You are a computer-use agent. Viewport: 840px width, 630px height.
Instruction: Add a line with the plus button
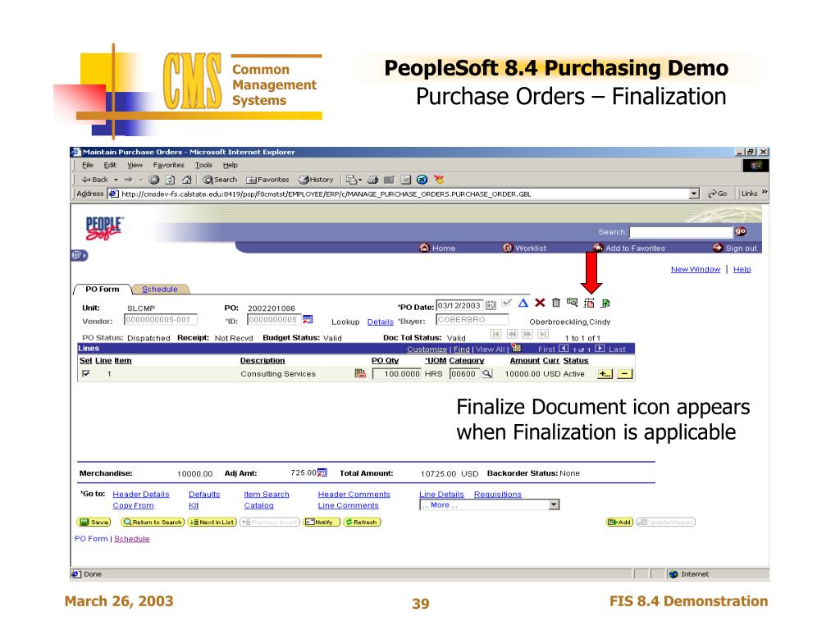point(605,374)
